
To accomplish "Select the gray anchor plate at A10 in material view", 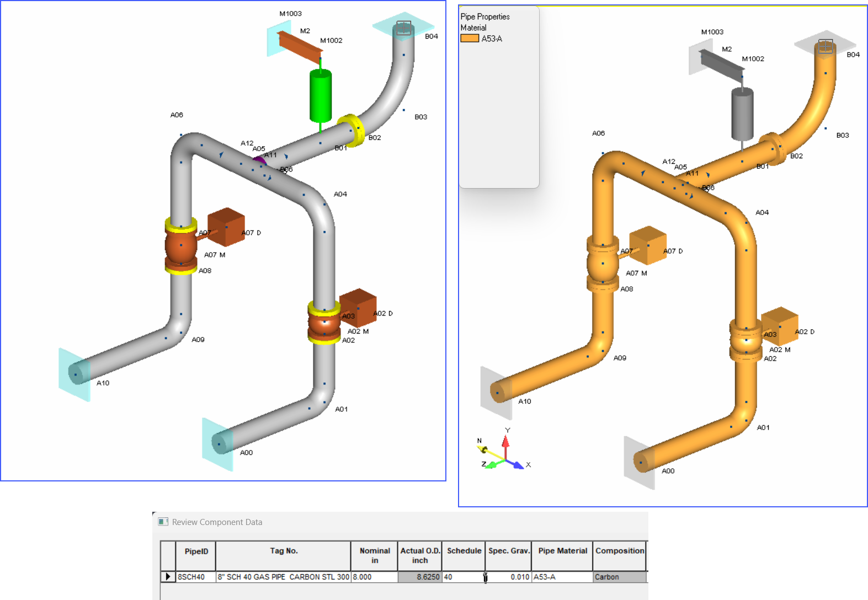I will [x=496, y=393].
